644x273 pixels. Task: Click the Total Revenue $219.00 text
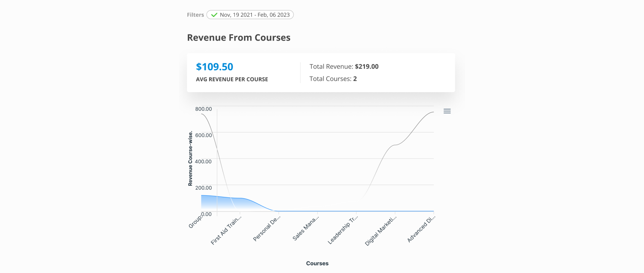tap(344, 67)
